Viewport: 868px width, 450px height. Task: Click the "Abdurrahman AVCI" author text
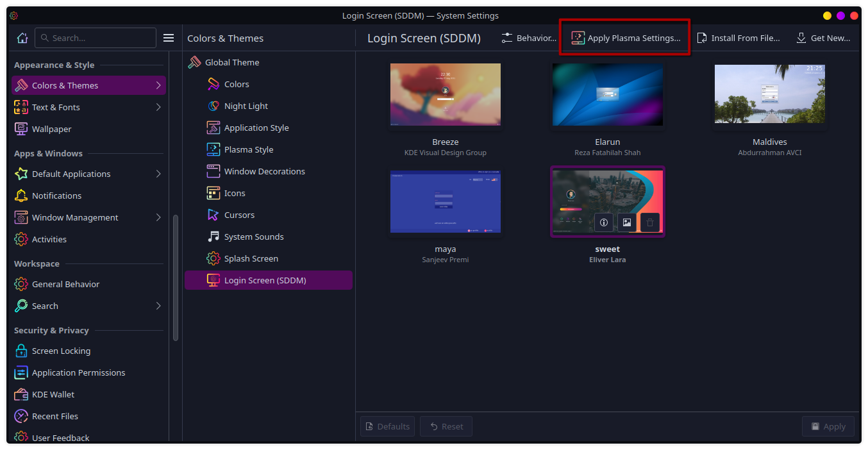770,153
